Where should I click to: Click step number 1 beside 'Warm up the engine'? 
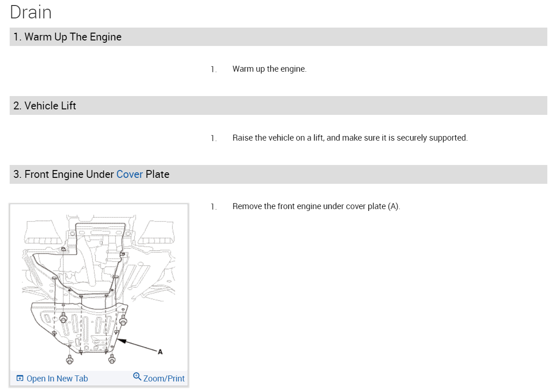coord(213,69)
